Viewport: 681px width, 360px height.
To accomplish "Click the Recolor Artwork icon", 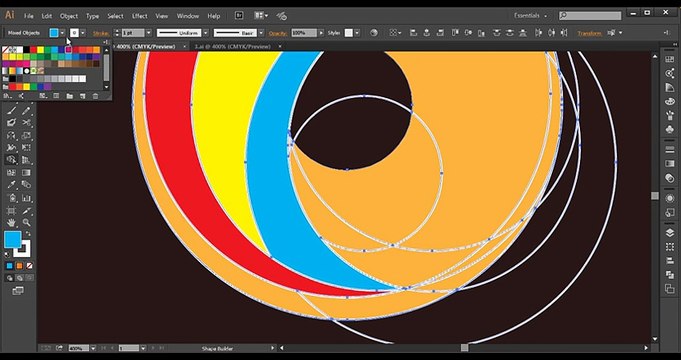I will [374, 33].
